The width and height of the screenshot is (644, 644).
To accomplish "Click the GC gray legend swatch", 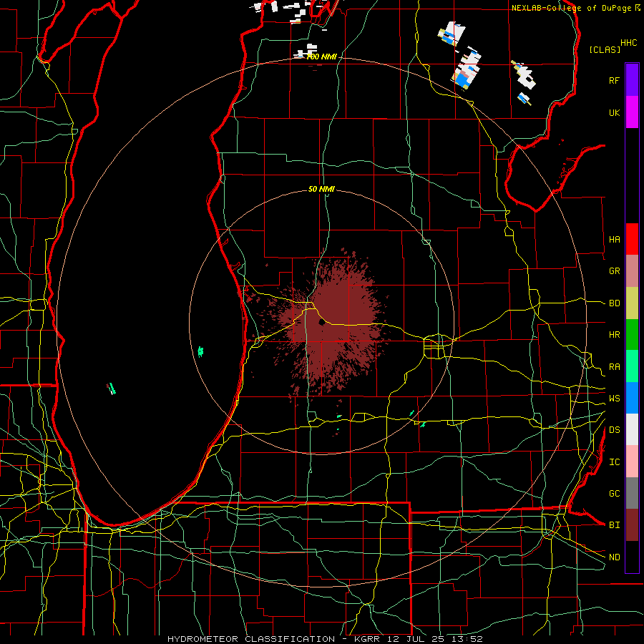I will tap(632, 493).
